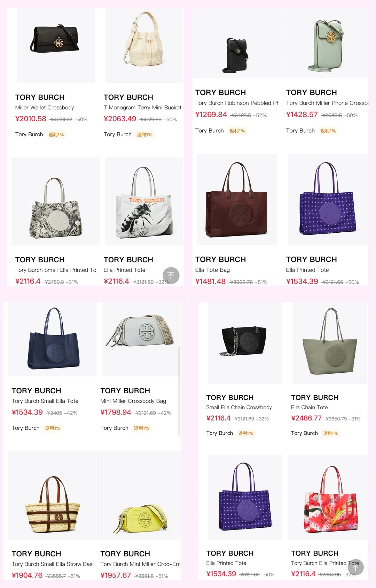Open the navy Small Ella Tote image
The width and height of the screenshot is (376, 588).
click(x=52, y=339)
